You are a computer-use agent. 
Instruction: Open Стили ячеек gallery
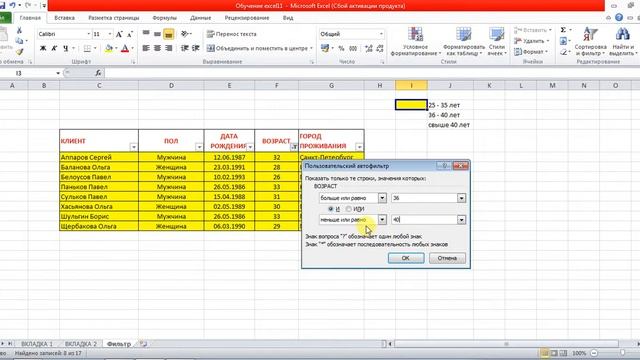[x=497, y=42]
